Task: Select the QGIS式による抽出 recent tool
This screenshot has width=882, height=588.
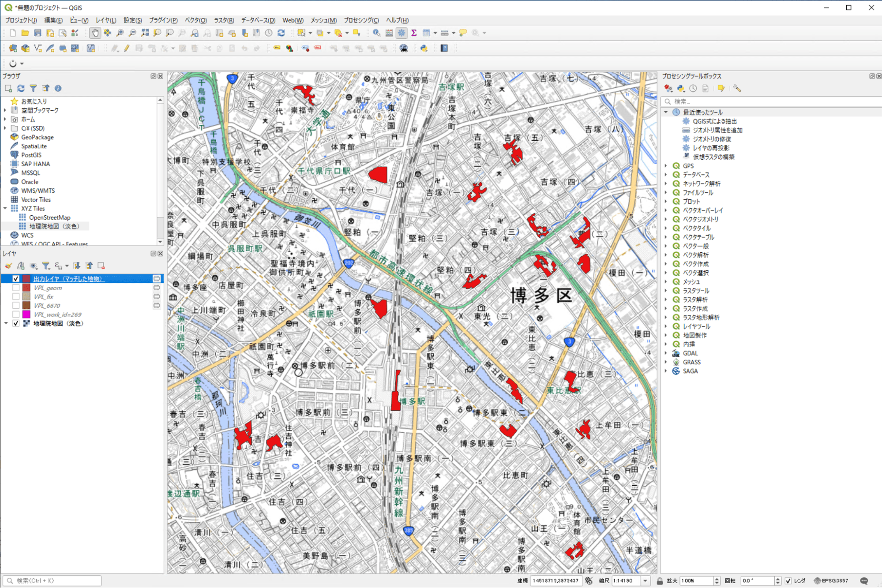Action: (714, 121)
